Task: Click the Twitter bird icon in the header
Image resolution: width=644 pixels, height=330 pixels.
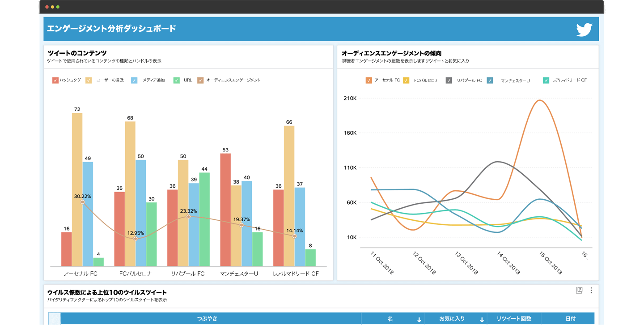Action: pyautogui.click(x=585, y=29)
